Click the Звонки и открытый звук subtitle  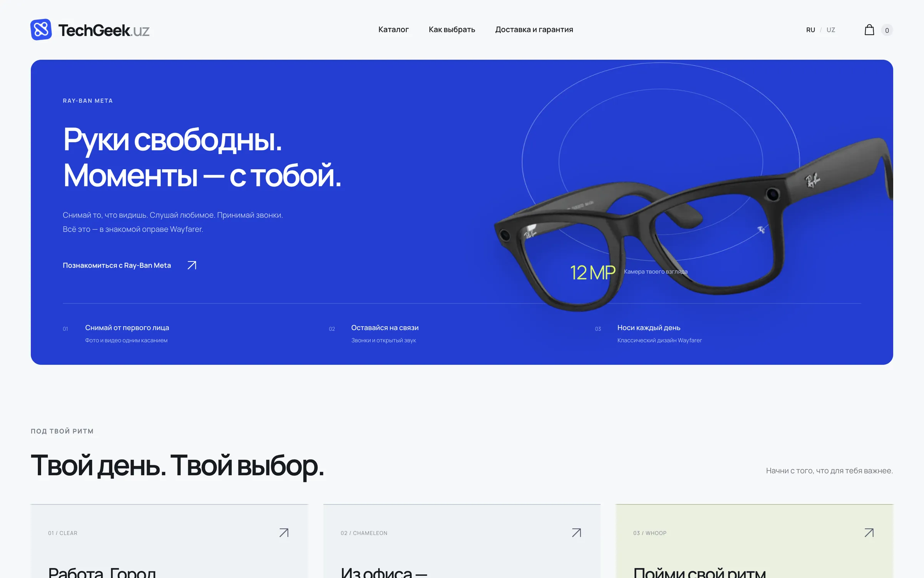pos(383,340)
